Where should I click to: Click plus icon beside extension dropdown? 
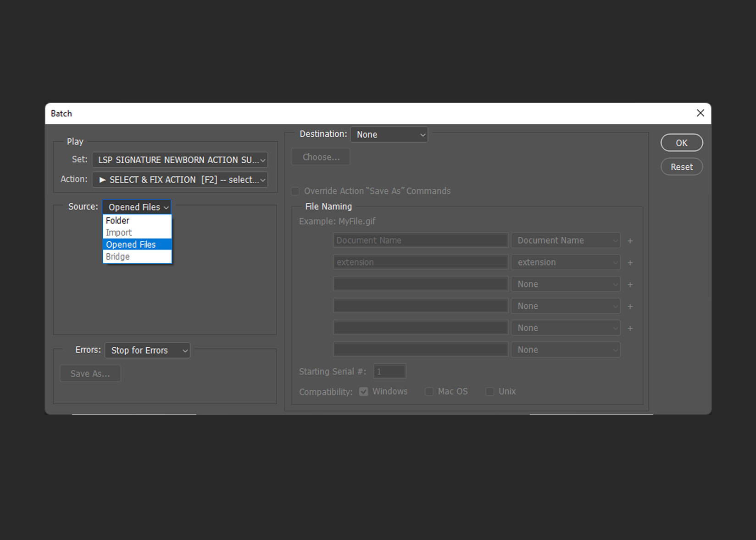[x=630, y=263]
